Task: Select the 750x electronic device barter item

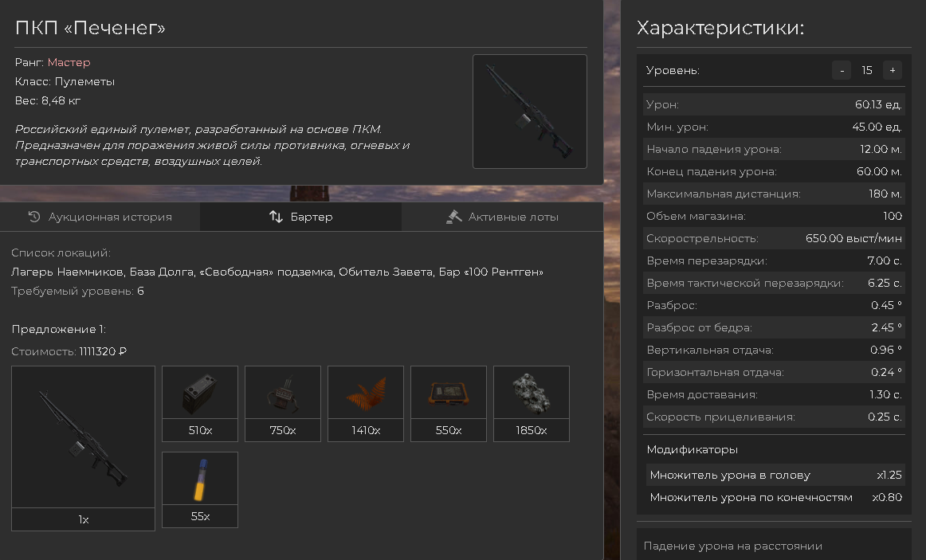Action: 283,404
